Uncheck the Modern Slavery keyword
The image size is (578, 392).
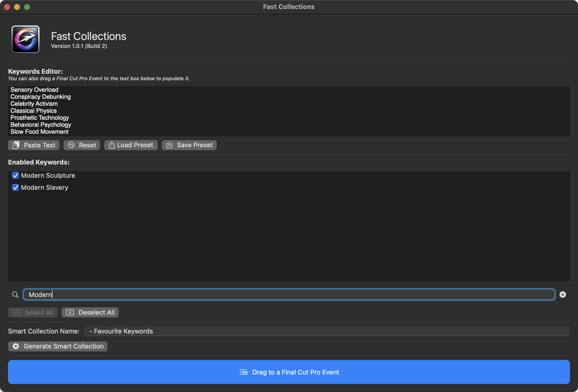pyautogui.click(x=15, y=187)
